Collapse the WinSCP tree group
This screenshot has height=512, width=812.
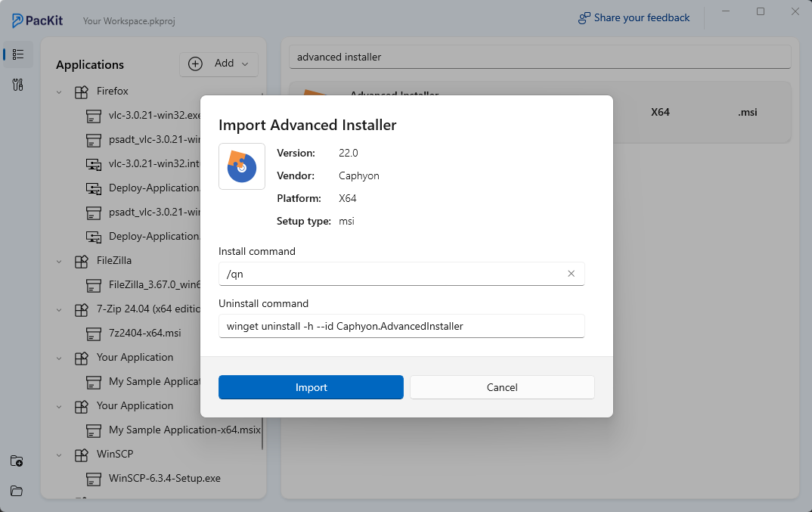(59, 455)
